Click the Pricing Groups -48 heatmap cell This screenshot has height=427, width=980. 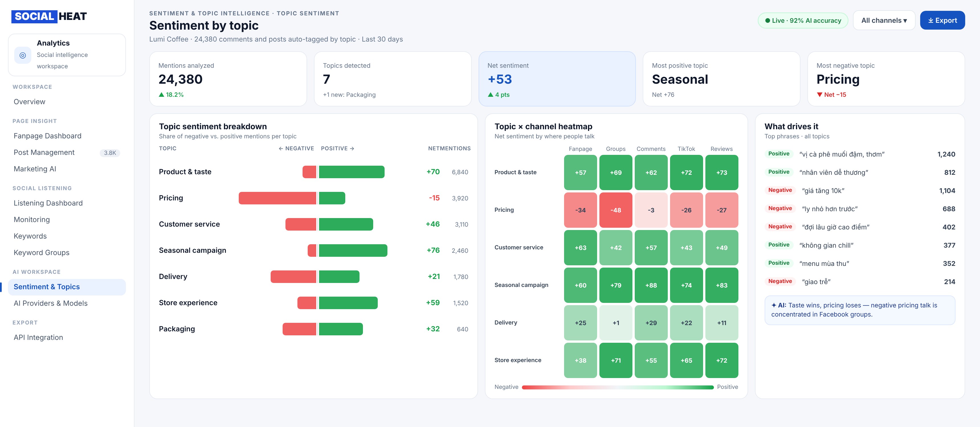[616, 210]
